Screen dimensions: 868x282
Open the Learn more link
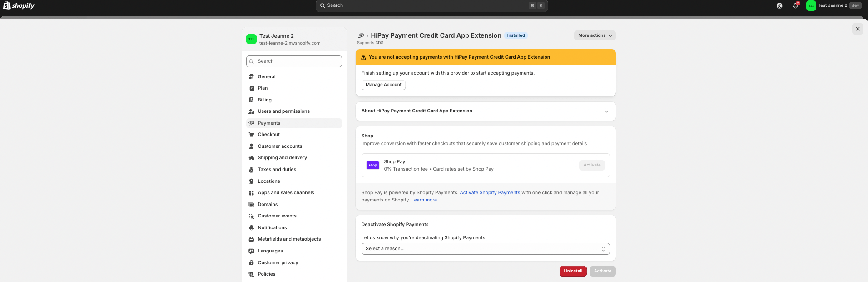tap(424, 200)
